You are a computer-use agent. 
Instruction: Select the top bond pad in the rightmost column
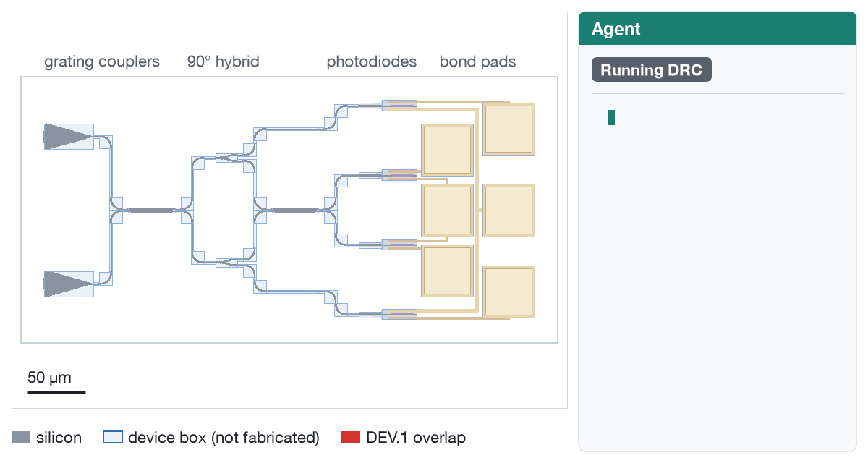(509, 128)
